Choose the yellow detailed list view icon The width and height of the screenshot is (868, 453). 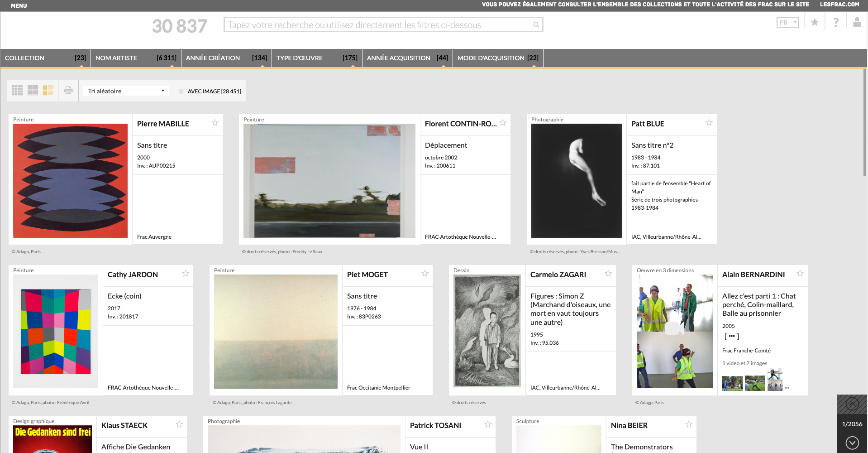[48, 91]
